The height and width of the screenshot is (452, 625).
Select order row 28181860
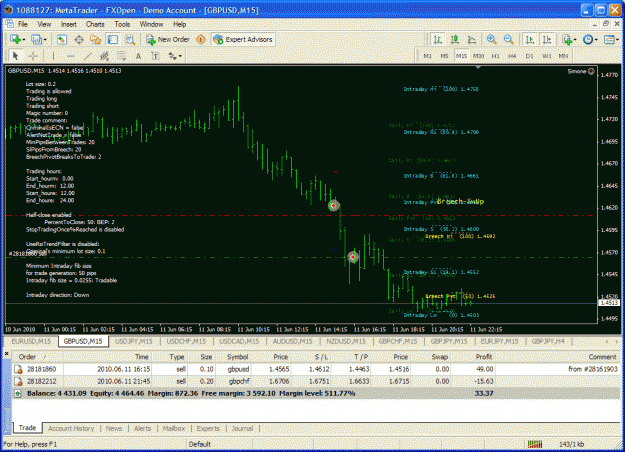pos(316,369)
